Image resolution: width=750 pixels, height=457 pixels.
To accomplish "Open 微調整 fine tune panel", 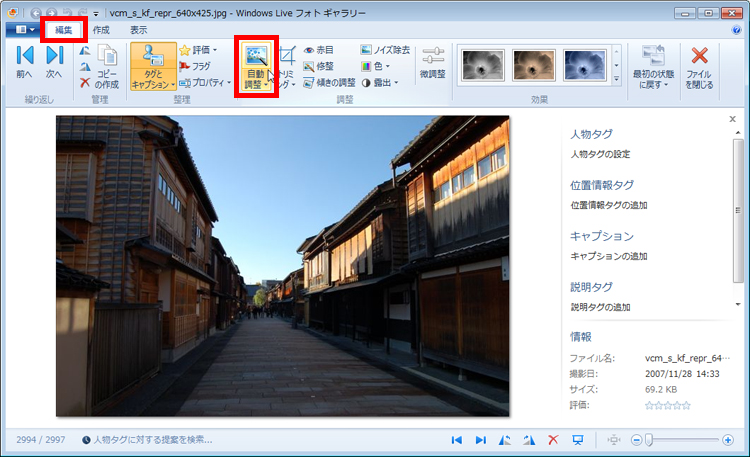I will point(432,62).
